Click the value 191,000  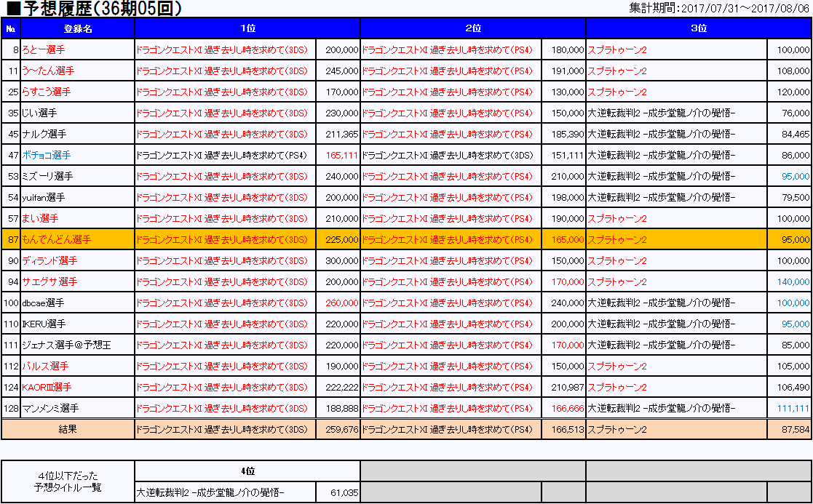click(x=568, y=71)
